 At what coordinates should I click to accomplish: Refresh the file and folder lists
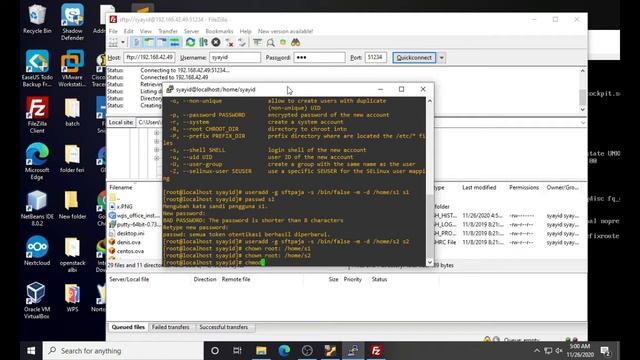[190, 42]
